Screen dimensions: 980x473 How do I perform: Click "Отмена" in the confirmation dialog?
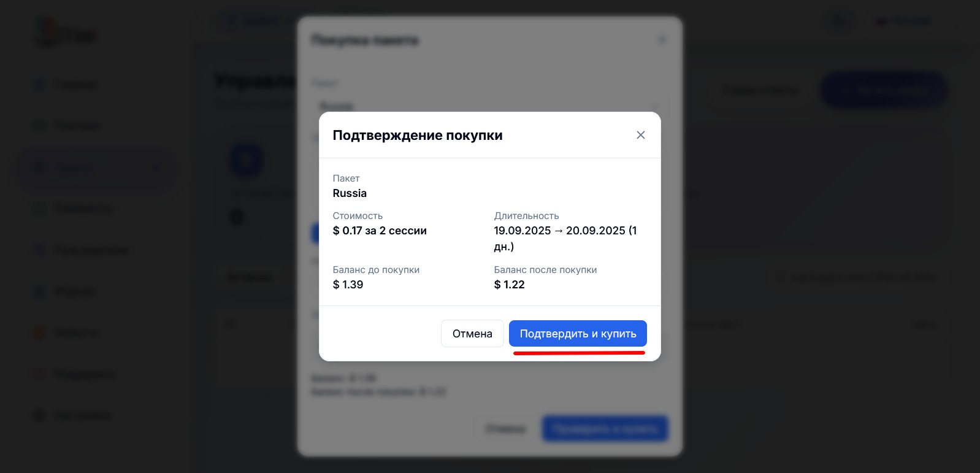472,334
